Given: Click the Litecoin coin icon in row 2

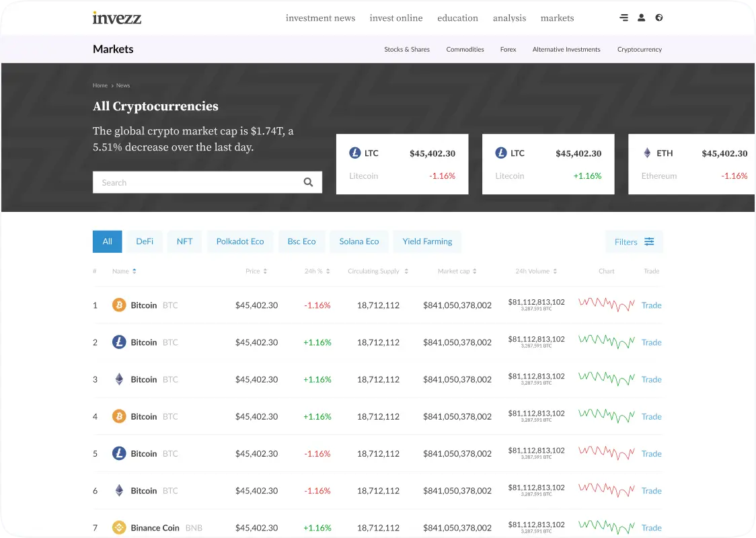Looking at the screenshot, I should click(119, 342).
